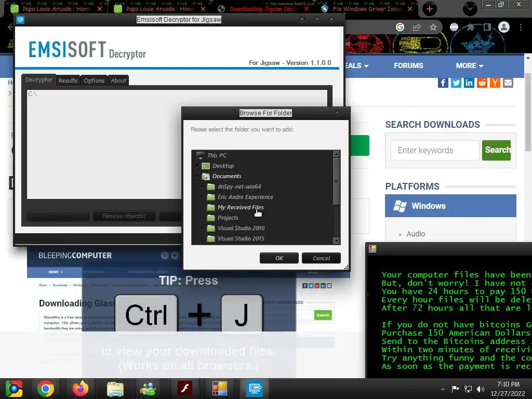
Task: Open the Extensions puzzle icon in Chrome
Action: [471, 28]
